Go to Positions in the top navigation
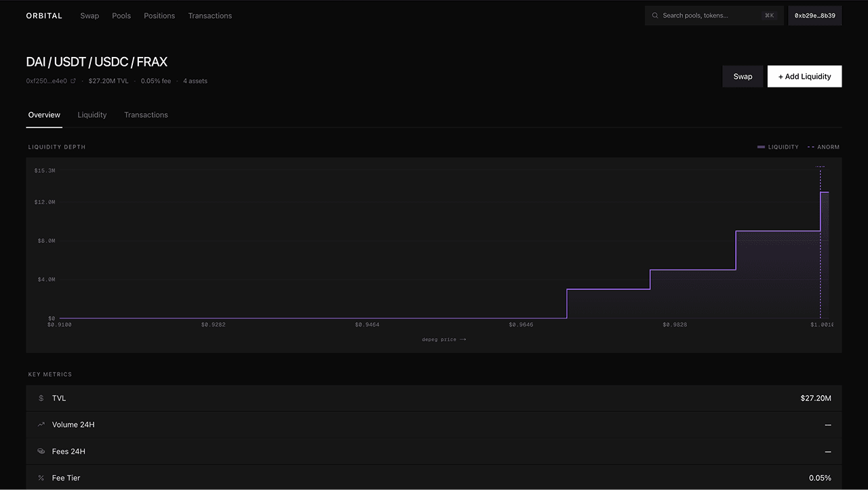Viewport: 868px width, 490px height. click(159, 16)
